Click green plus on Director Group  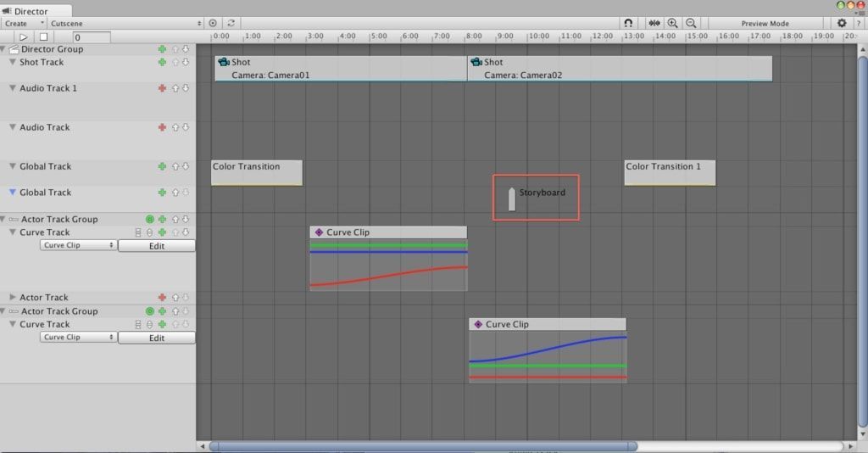click(162, 49)
